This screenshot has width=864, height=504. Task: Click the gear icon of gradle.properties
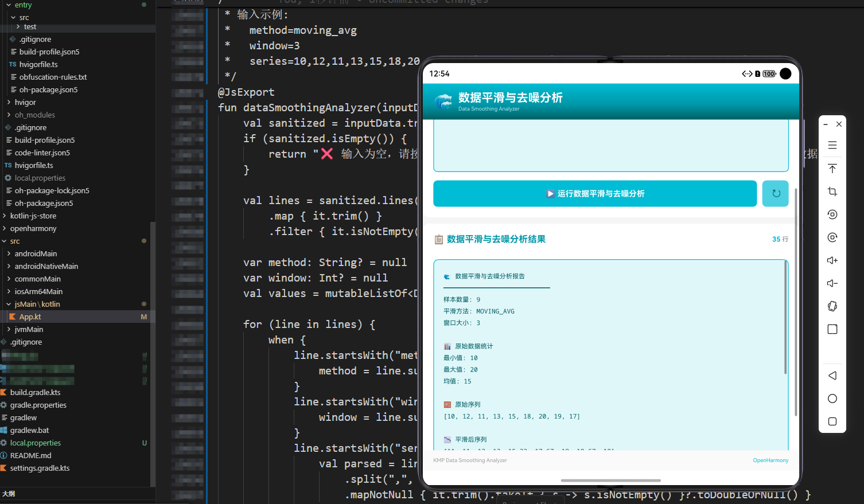point(3,405)
